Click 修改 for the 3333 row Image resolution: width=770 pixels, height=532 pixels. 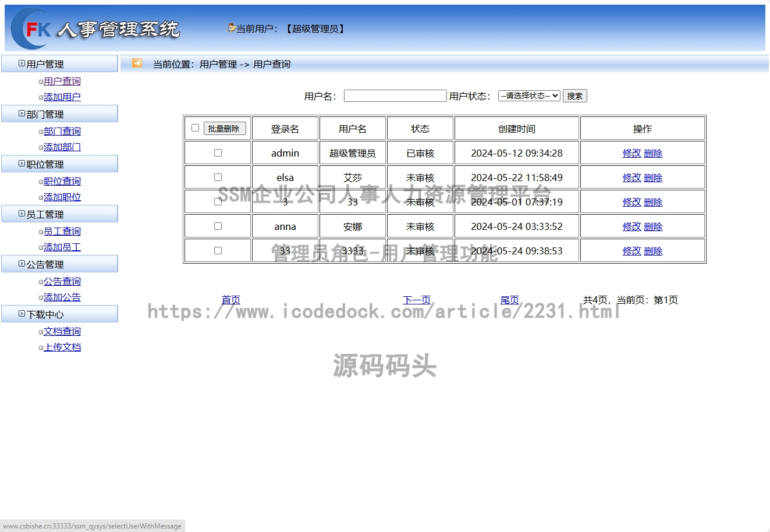tap(631, 251)
